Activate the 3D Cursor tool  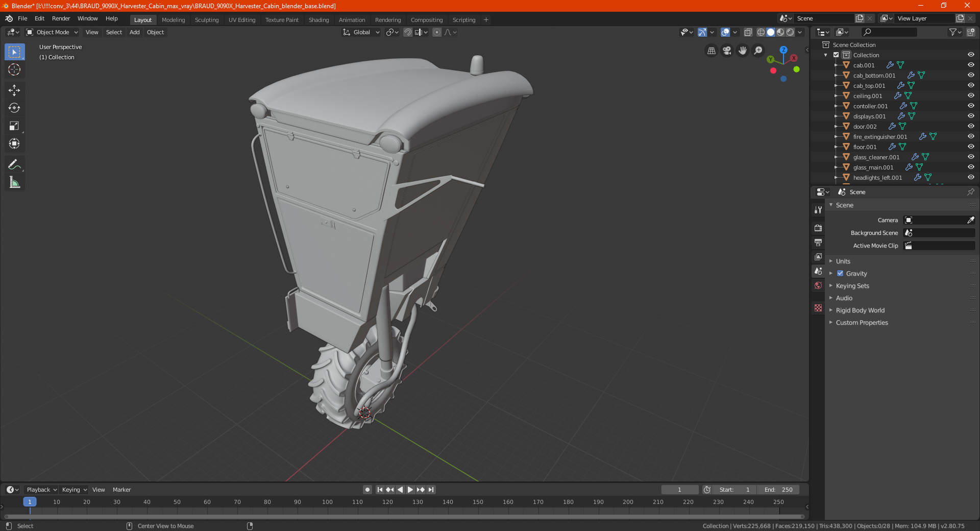(x=14, y=70)
